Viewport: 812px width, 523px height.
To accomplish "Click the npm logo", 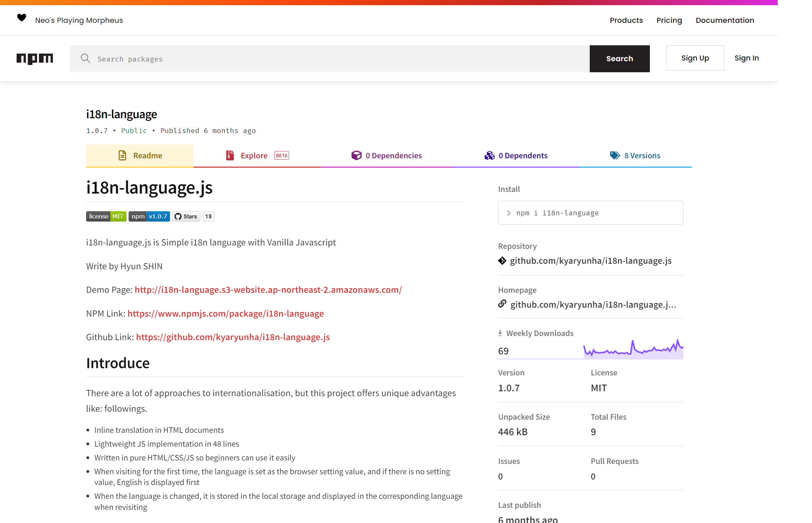I will [x=35, y=59].
